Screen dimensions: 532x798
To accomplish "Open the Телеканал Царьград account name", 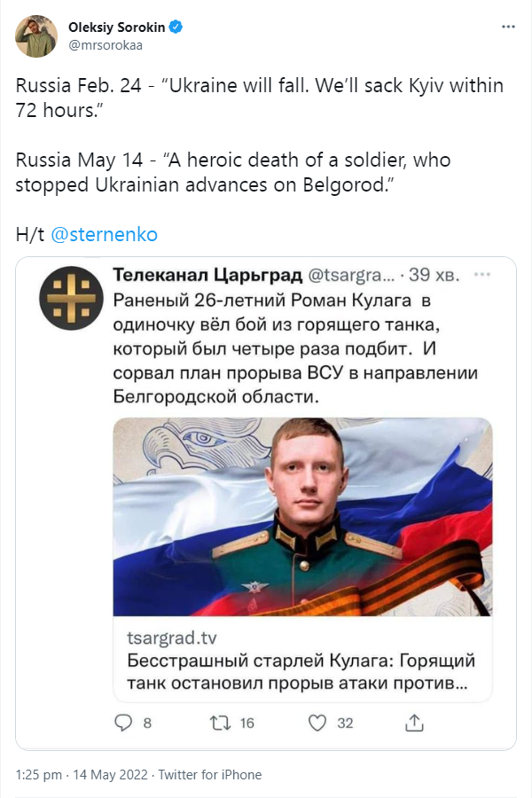I will 207,275.
